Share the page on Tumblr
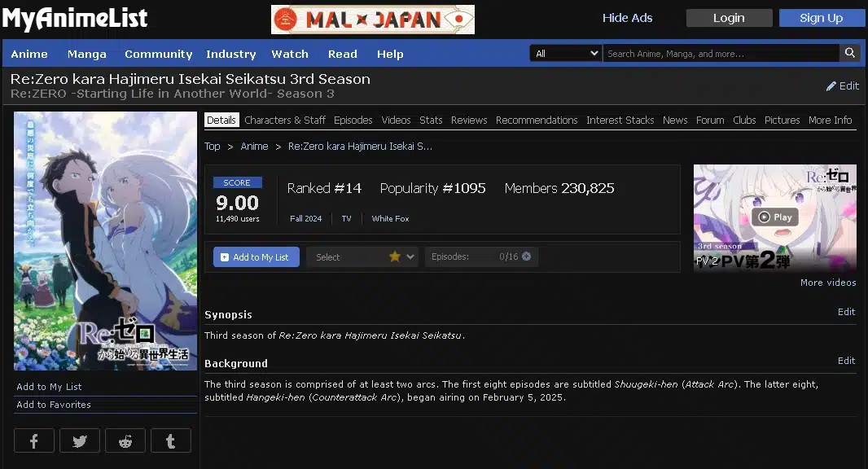 tap(171, 441)
